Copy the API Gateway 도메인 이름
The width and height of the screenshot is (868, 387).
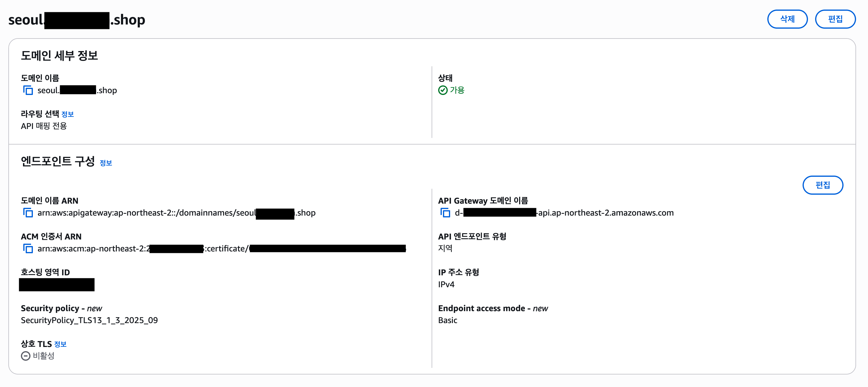point(445,213)
